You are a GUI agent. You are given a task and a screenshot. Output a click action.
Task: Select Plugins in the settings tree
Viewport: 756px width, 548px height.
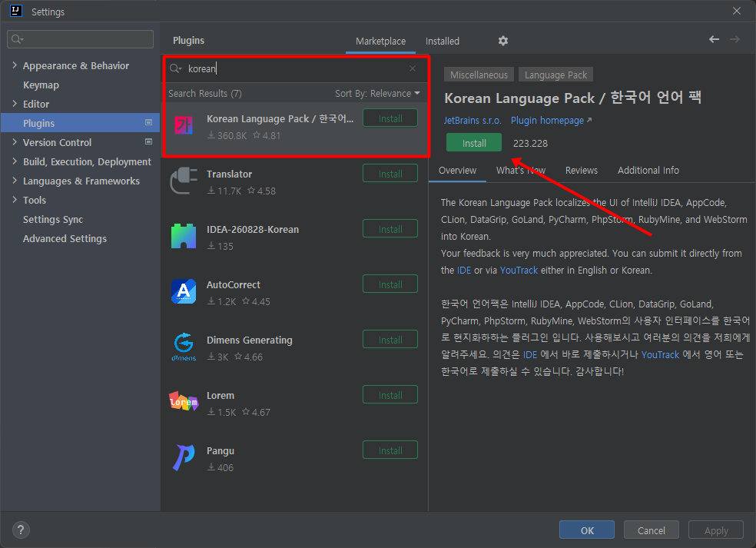80,123
